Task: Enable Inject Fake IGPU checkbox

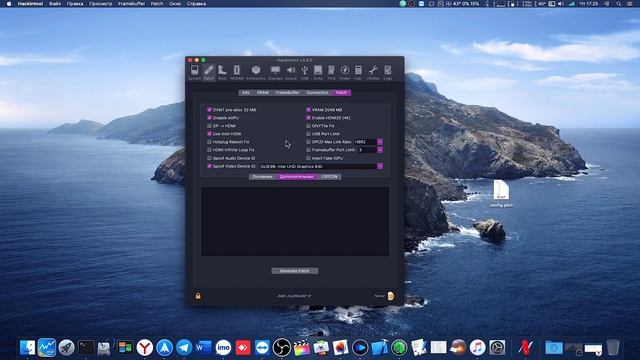Action: [x=309, y=158]
